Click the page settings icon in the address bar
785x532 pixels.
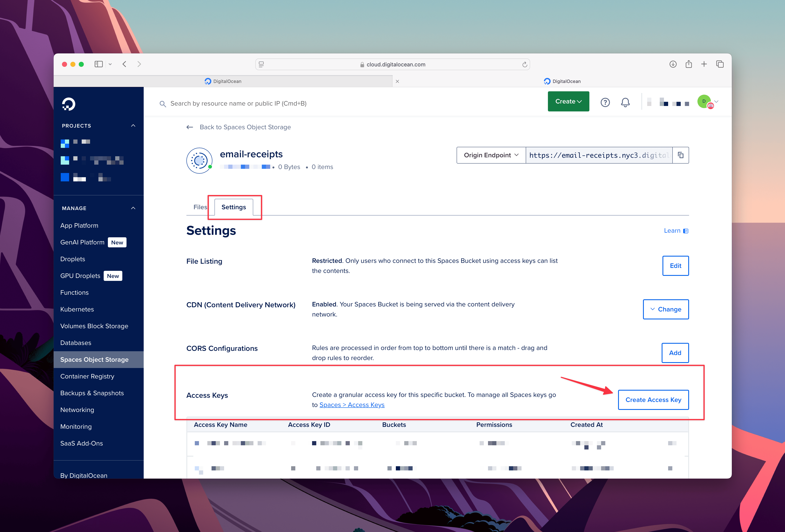coord(261,64)
